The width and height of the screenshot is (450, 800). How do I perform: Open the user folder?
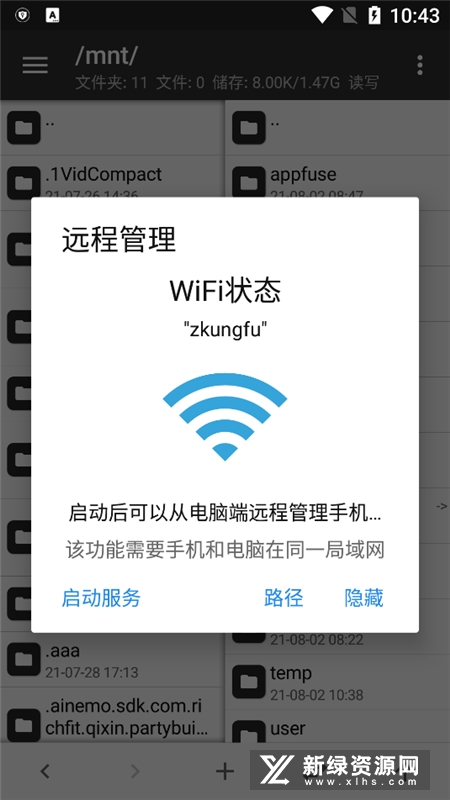(337, 728)
